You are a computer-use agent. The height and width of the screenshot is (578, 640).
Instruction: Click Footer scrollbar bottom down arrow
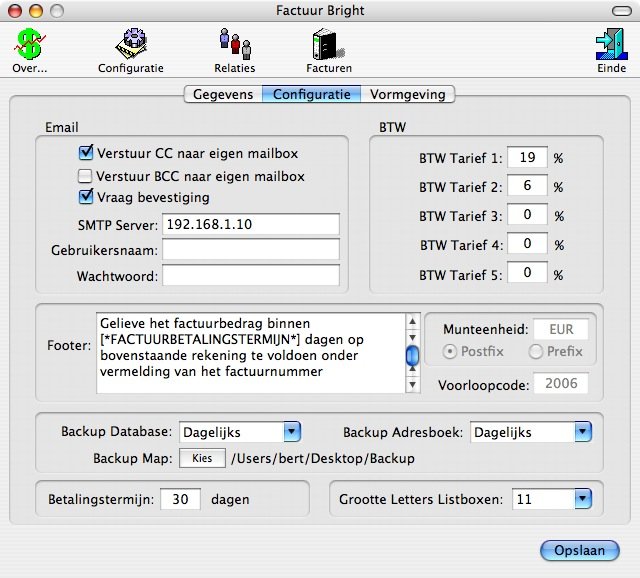click(x=413, y=385)
